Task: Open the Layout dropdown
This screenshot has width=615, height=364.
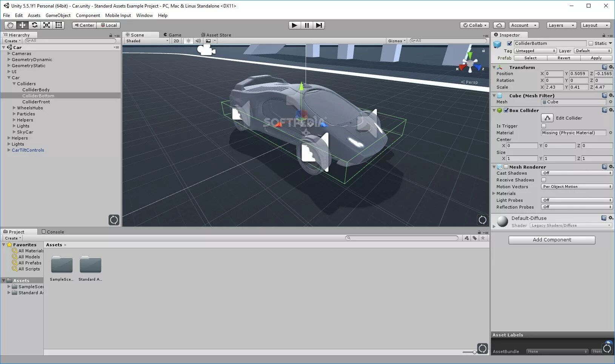Action: click(595, 25)
